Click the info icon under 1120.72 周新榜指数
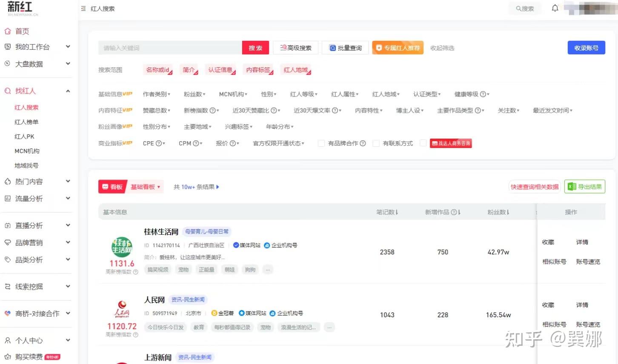 pyautogui.click(x=136, y=335)
